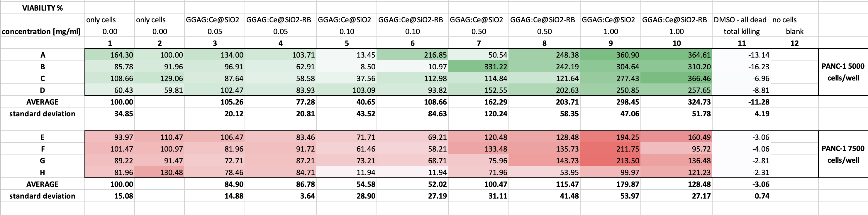The image size is (868, 215).
Task: Select the 'total killing' cell
Action: pyautogui.click(x=741, y=31)
